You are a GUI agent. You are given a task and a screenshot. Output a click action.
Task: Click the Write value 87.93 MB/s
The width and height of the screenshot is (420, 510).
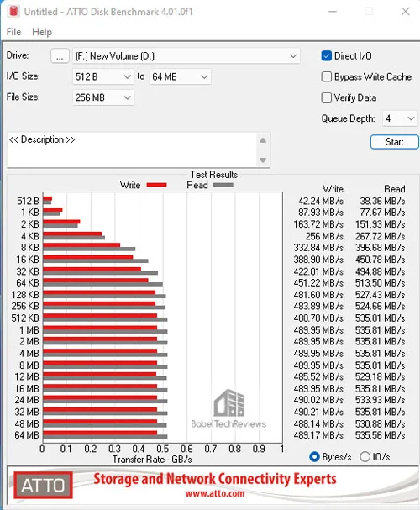tap(321, 213)
